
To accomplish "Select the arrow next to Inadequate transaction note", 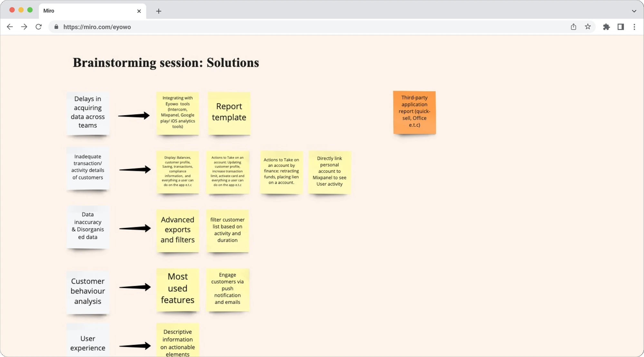I will [x=135, y=169].
